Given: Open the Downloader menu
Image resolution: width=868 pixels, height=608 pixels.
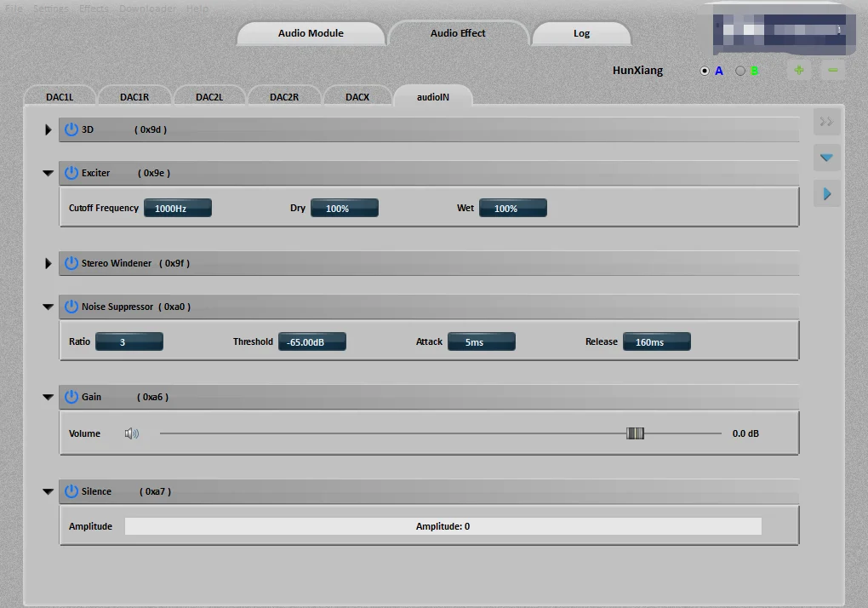Looking at the screenshot, I should [x=147, y=9].
